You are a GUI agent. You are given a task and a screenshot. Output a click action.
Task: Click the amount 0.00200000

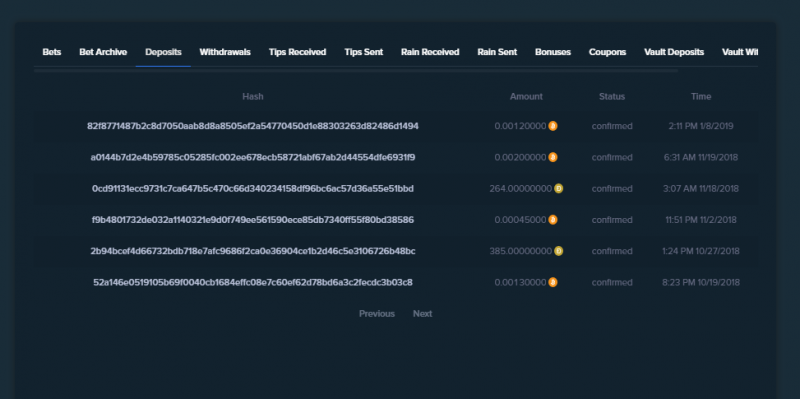click(520, 157)
